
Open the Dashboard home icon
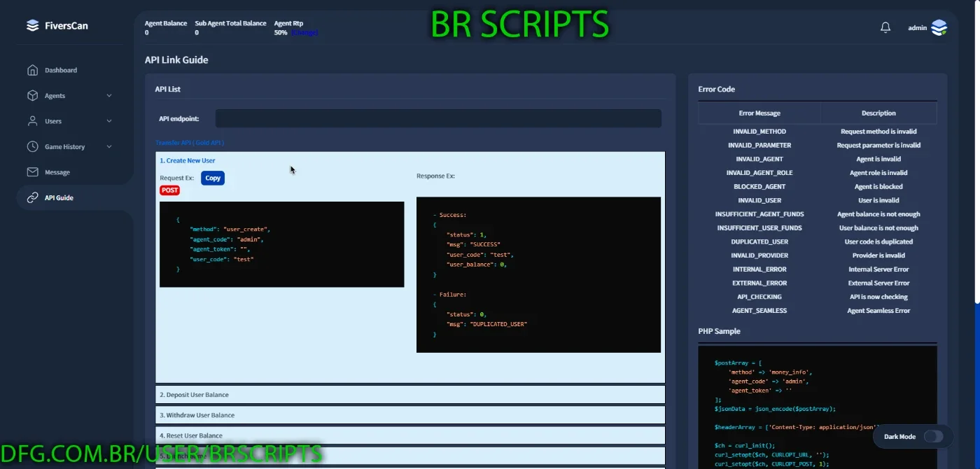click(32, 70)
